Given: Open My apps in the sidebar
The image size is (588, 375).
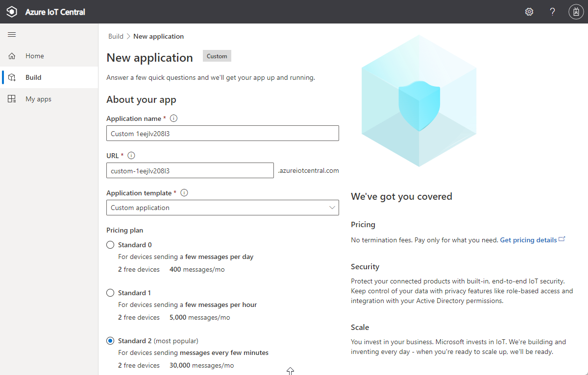Looking at the screenshot, I should click(x=38, y=99).
